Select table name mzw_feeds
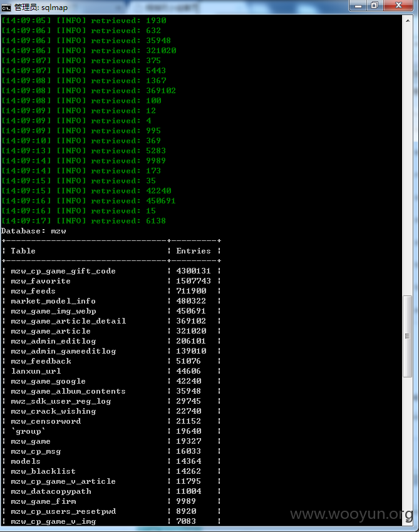 (33, 291)
